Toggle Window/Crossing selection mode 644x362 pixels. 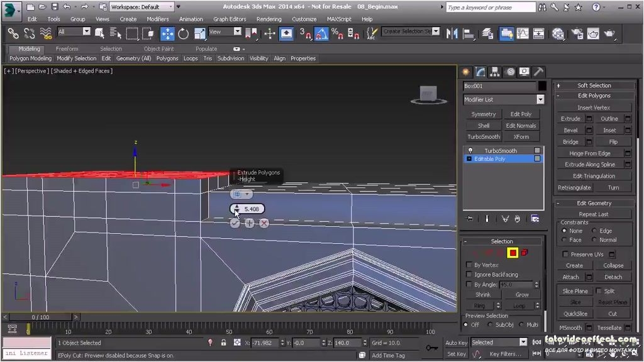pos(148,34)
